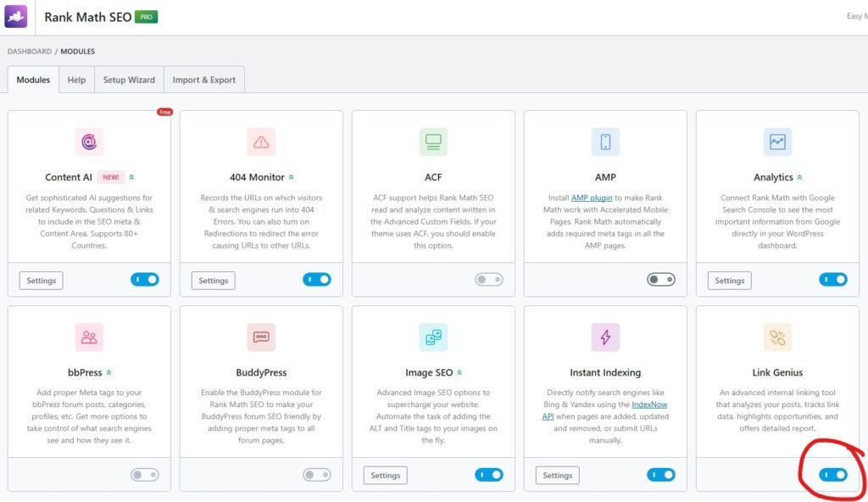Click the PRO badge beside Rank Math SEO
The image size is (868, 502).
pos(146,17)
